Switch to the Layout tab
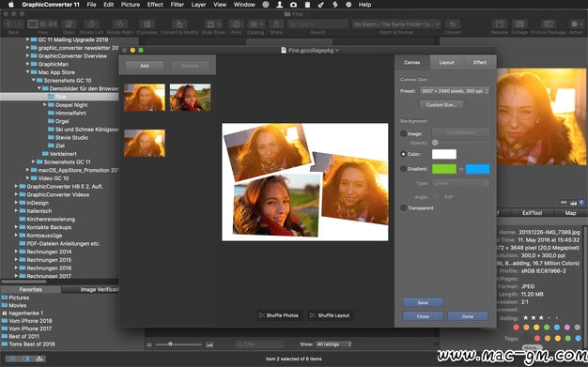This screenshot has width=588, height=367. tap(446, 62)
